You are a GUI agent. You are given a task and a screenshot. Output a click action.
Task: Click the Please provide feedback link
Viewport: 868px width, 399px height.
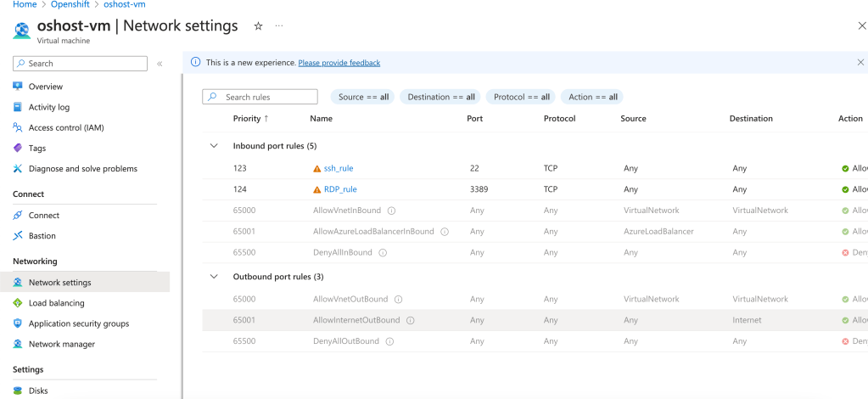[x=339, y=63]
